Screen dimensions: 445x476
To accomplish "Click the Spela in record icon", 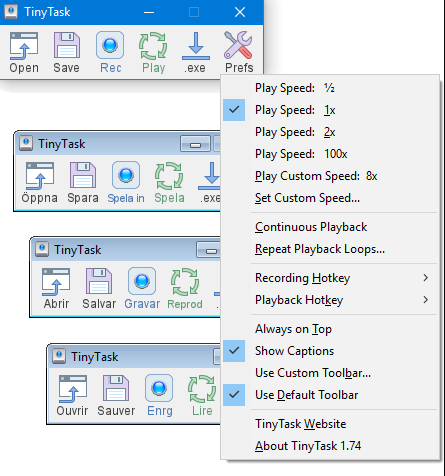I will click(126, 175).
